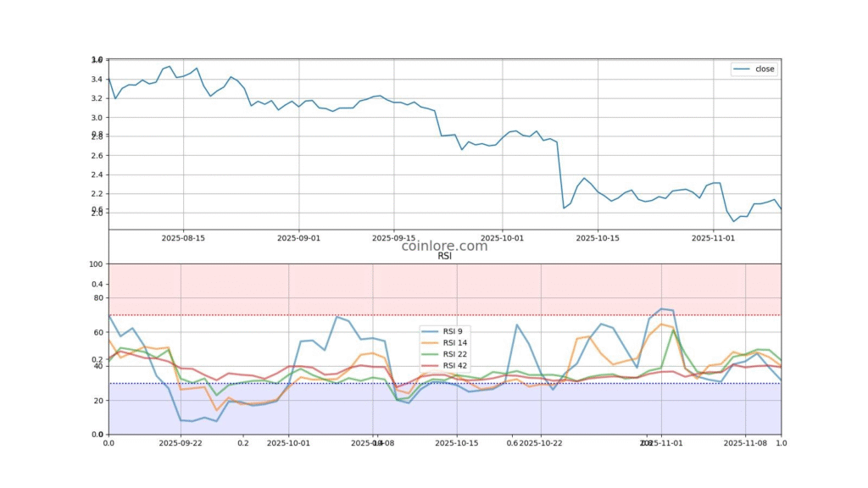Click the RSI chart title

[x=444, y=256]
